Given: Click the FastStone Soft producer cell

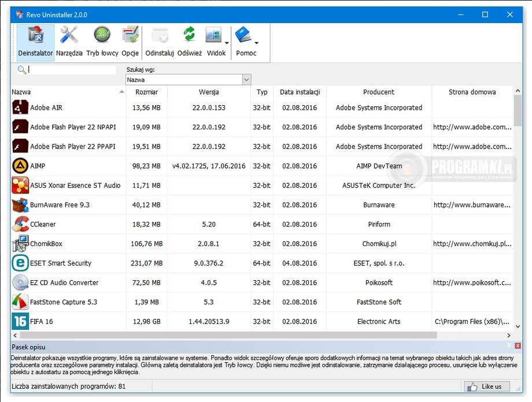Looking at the screenshot, I should click(379, 302).
